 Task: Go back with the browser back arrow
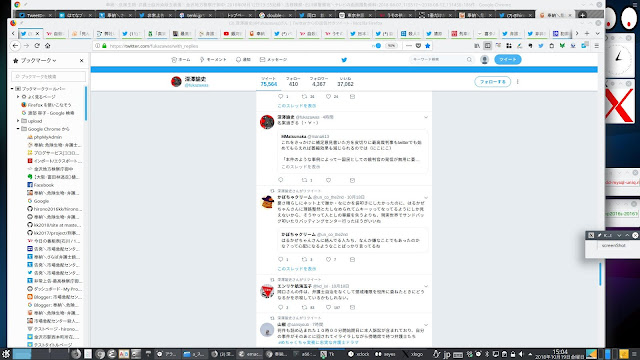pos(16,46)
